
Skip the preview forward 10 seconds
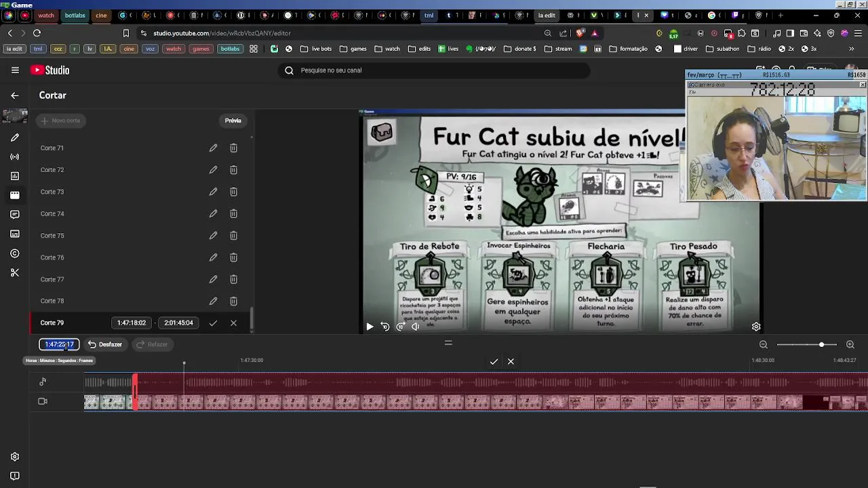point(400,327)
